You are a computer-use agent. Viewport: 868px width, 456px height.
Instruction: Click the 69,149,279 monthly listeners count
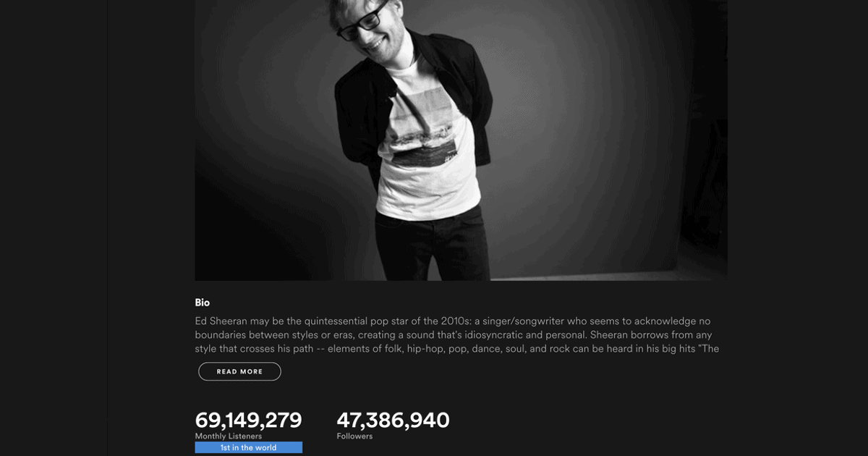tap(248, 420)
